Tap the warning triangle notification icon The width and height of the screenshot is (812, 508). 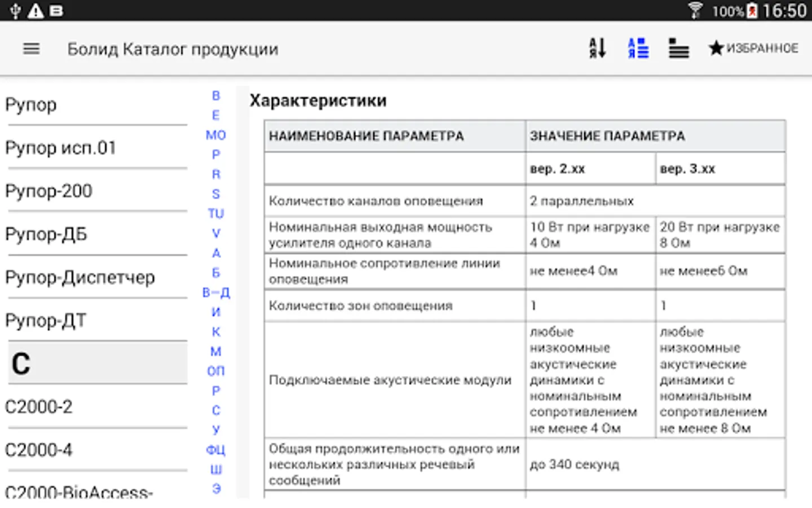click(x=36, y=11)
